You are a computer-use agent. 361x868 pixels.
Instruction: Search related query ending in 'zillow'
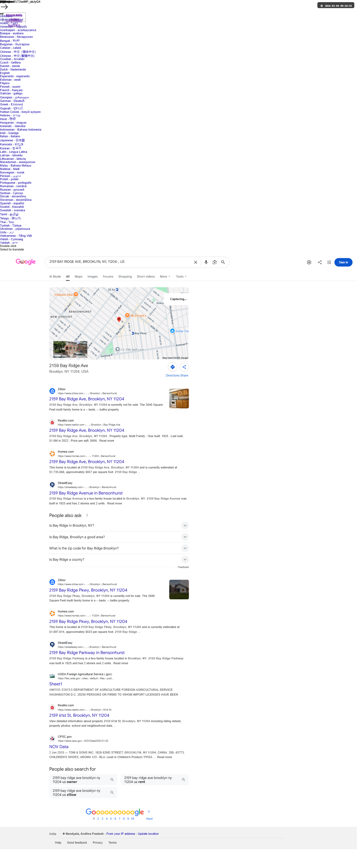83,793
